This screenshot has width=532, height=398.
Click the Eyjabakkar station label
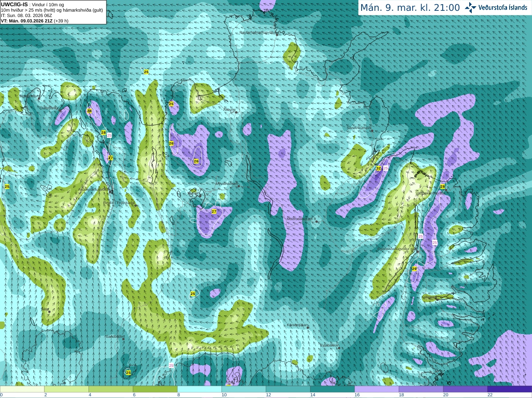[329, 345]
